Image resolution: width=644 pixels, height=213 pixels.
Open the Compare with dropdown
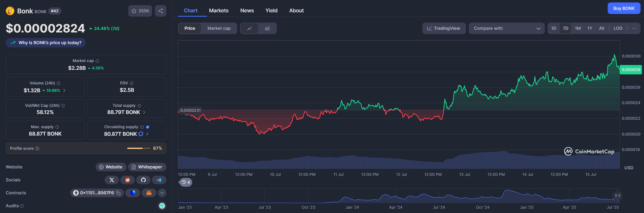(x=507, y=28)
